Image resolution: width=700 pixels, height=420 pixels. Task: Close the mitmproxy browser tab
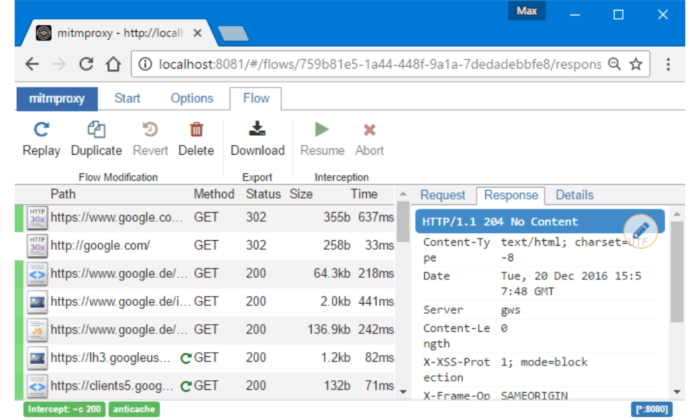198,33
